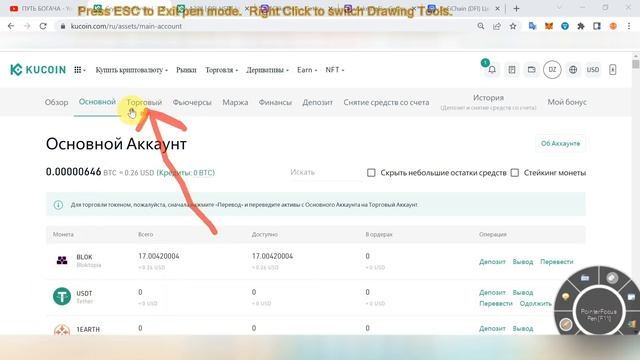Open the Рынки menu item

186,70
